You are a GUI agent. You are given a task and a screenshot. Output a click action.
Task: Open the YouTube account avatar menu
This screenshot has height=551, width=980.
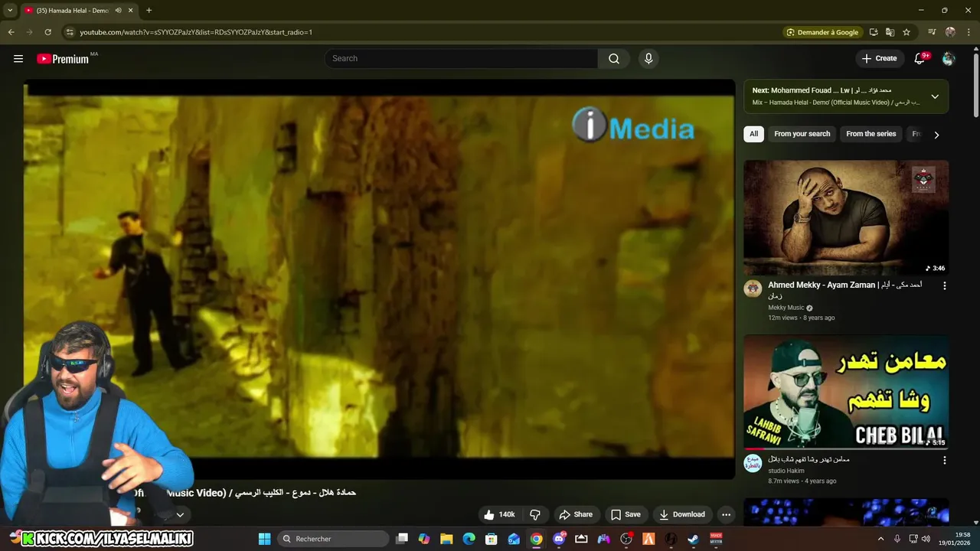(x=949, y=59)
